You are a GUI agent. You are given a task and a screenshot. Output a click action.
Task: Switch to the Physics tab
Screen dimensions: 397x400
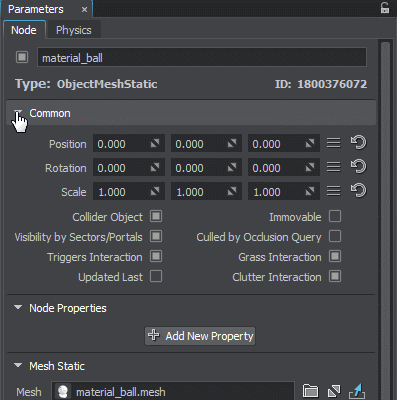[x=74, y=30]
